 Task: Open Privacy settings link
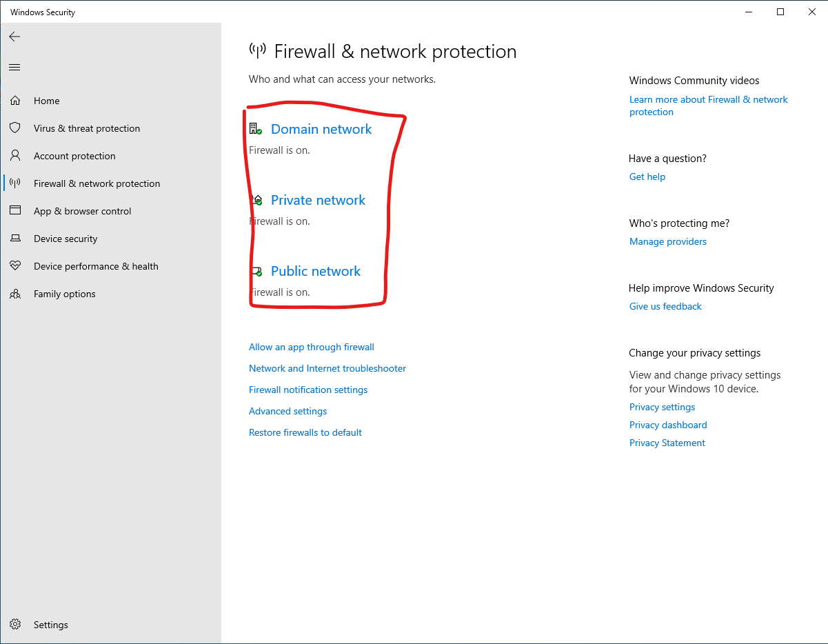[662, 407]
